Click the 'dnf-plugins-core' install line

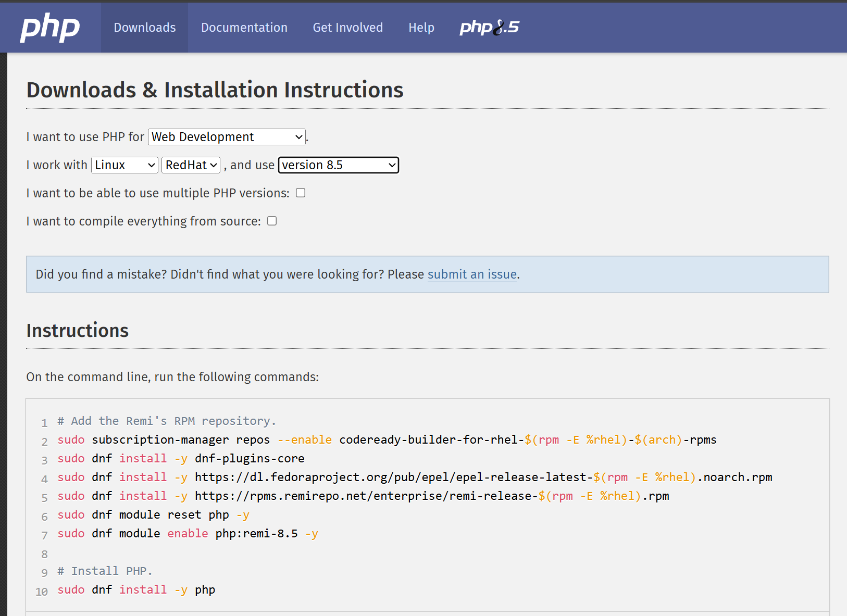181,458
